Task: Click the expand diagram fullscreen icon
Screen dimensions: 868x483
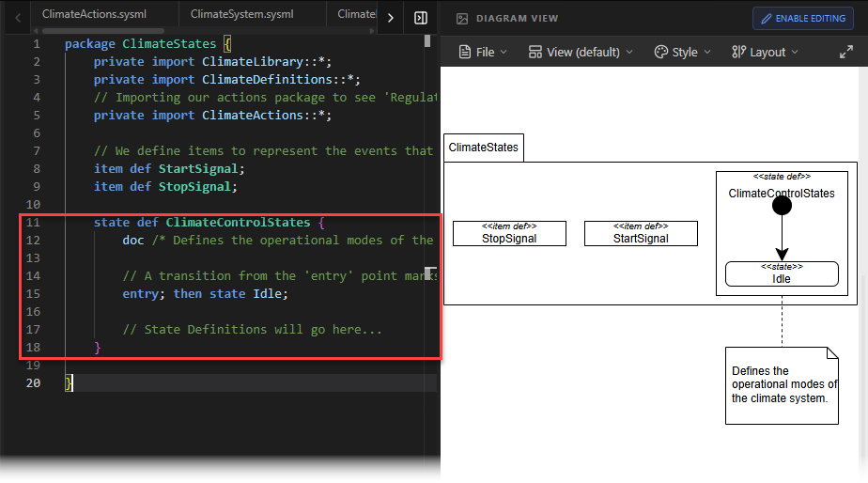Action: (x=845, y=52)
